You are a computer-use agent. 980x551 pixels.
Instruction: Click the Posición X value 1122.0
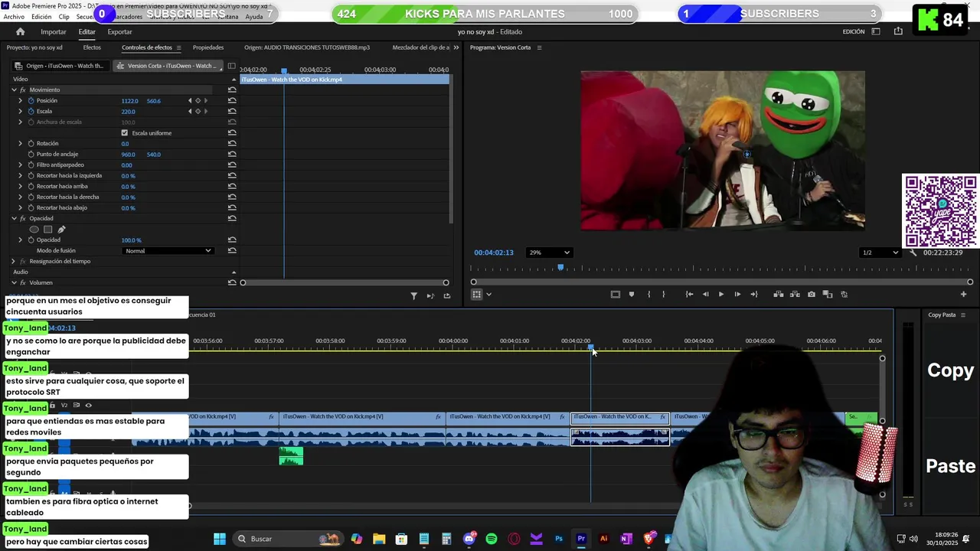[129, 101]
